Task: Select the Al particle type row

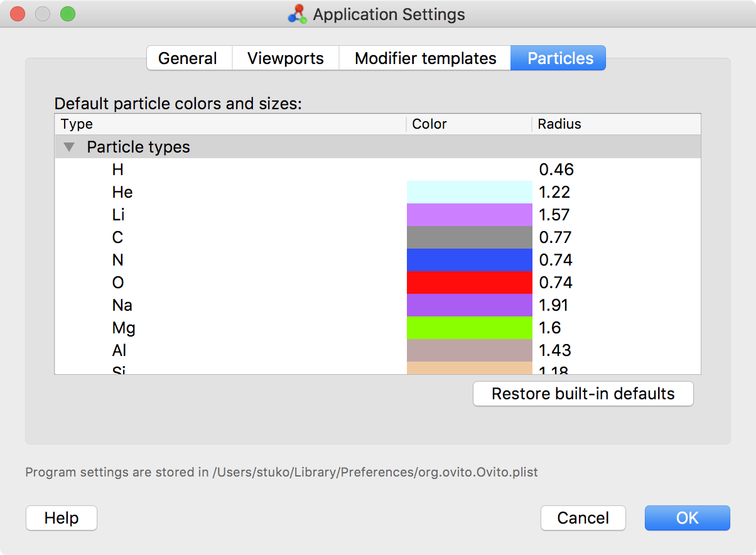Action: [x=119, y=350]
